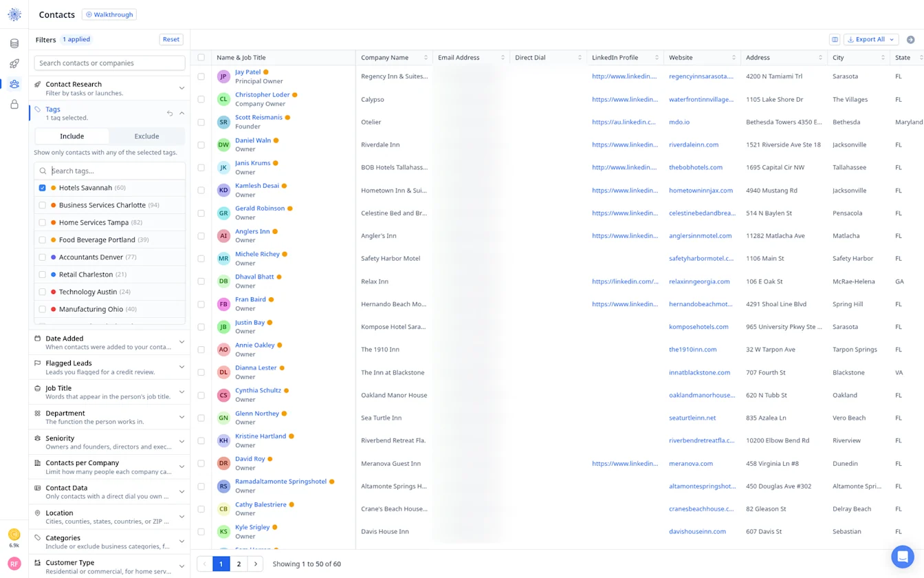Undo the Tags filter selection arrow
The width and height of the screenshot is (924, 578).
170,114
